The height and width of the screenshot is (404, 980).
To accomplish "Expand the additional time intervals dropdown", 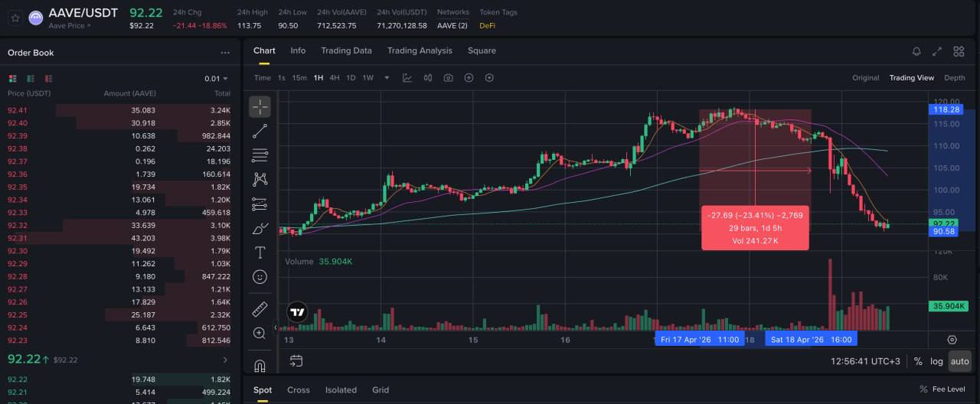I will (387, 78).
